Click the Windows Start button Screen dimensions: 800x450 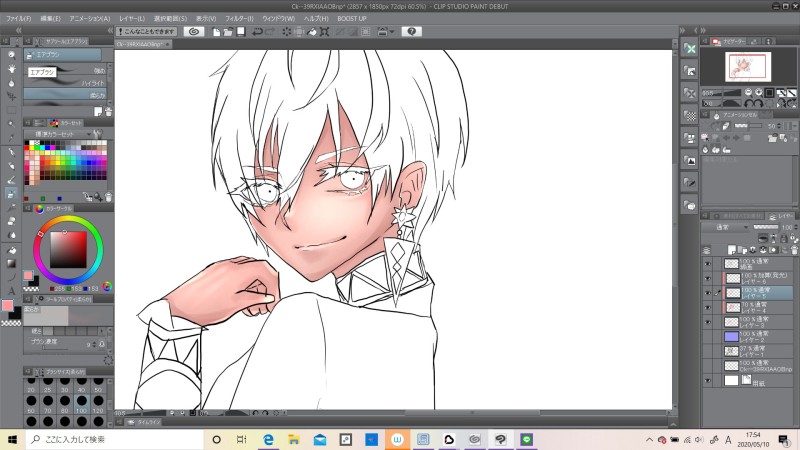(x=12, y=439)
